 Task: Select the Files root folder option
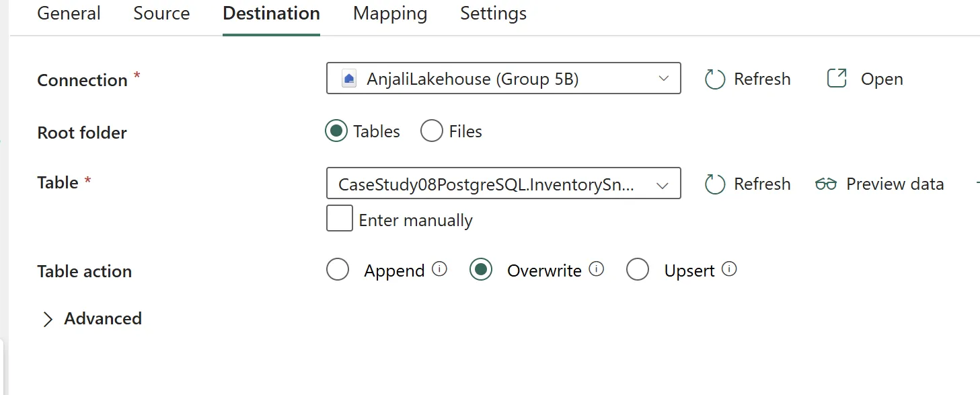(431, 131)
